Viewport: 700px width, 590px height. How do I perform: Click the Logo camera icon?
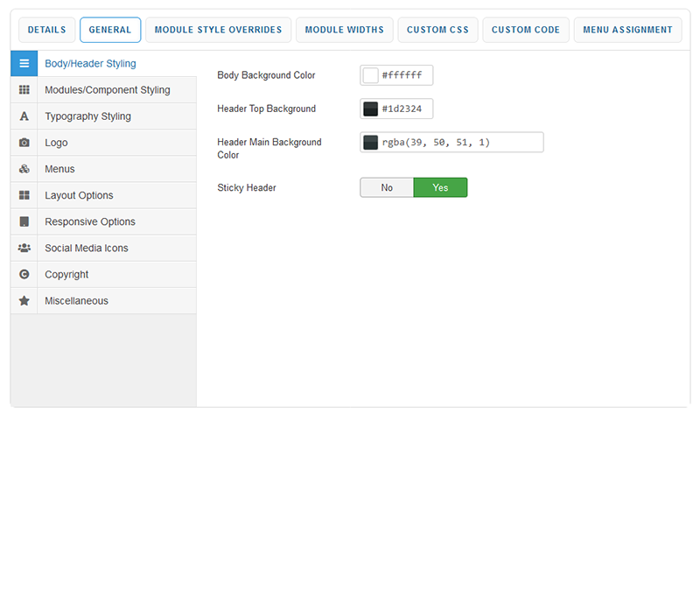[24, 143]
